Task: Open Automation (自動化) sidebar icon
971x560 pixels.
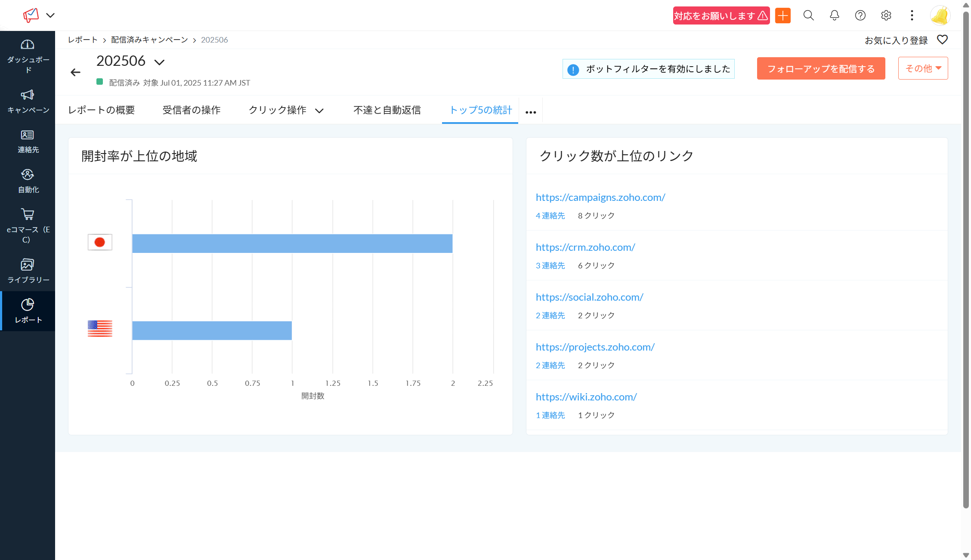Action: pos(28,175)
